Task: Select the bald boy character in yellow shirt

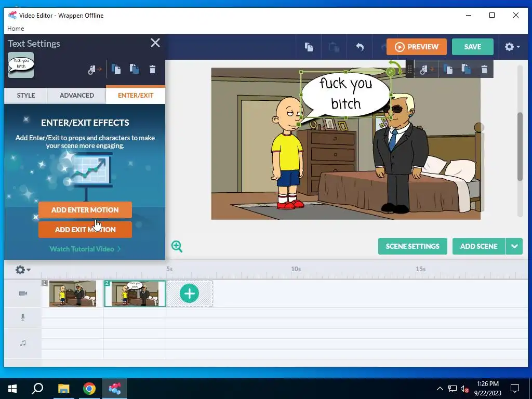Action: (x=288, y=153)
